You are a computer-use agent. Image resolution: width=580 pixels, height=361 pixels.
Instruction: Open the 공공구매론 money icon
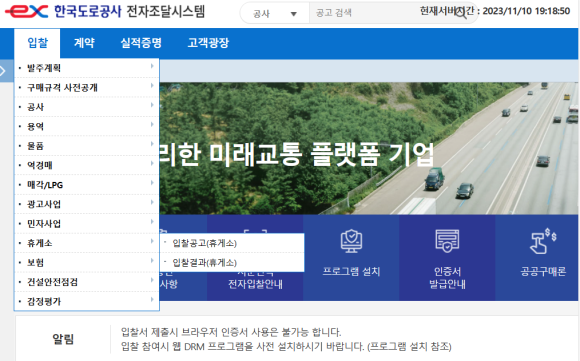(543, 241)
